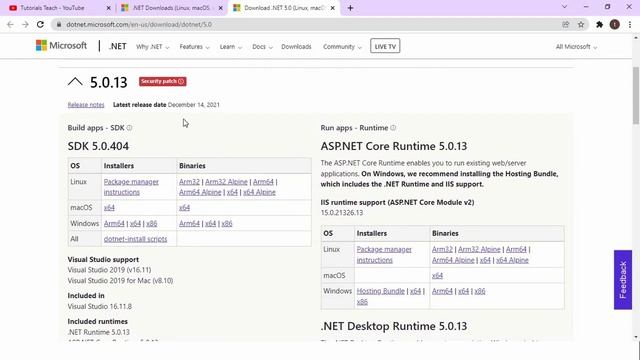The image size is (640, 360).
Task: Open the Feedback side button
Action: (623, 280)
